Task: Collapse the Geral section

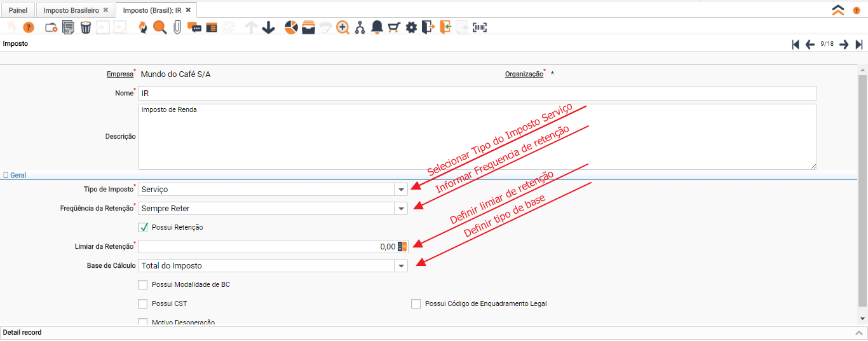Action: [15, 175]
